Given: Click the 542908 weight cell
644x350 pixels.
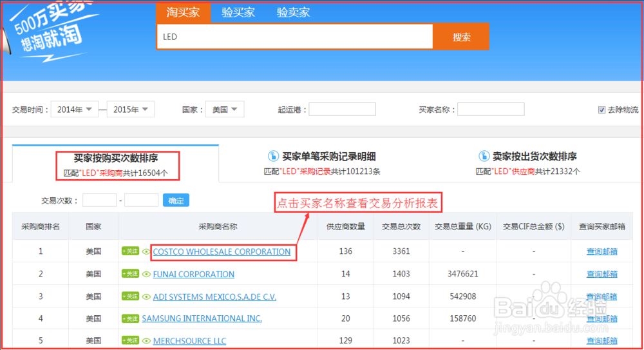Looking at the screenshot, I should pyautogui.click(x=463, y=297).
